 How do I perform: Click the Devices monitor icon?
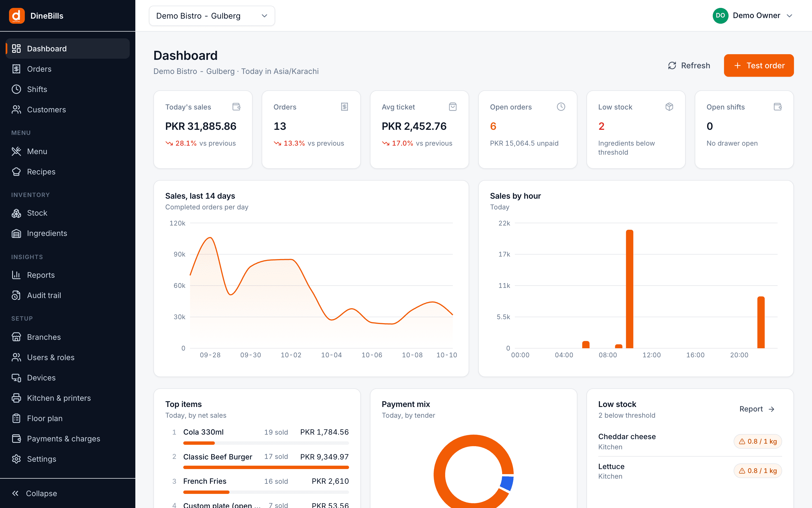tap(16, 378)
